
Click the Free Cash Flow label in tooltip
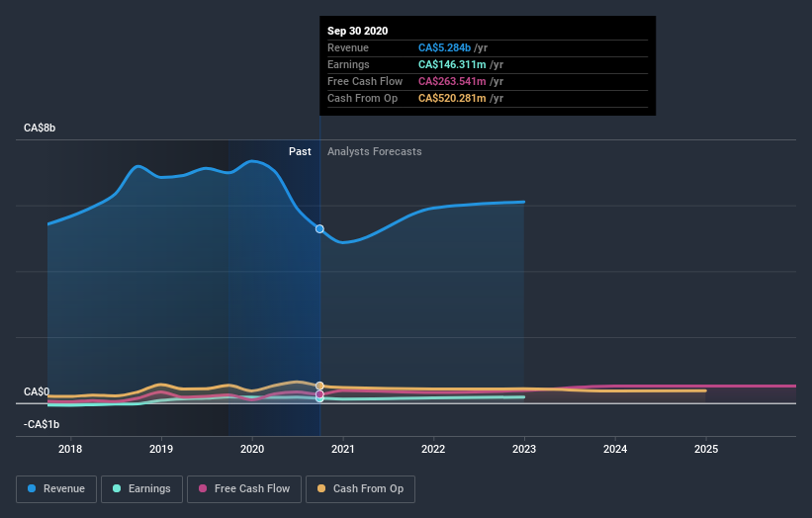365,81
